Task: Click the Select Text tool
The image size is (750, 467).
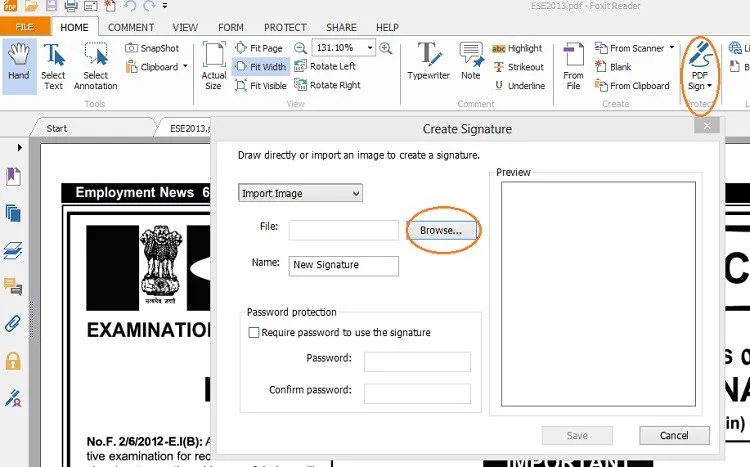Action: 54,66
